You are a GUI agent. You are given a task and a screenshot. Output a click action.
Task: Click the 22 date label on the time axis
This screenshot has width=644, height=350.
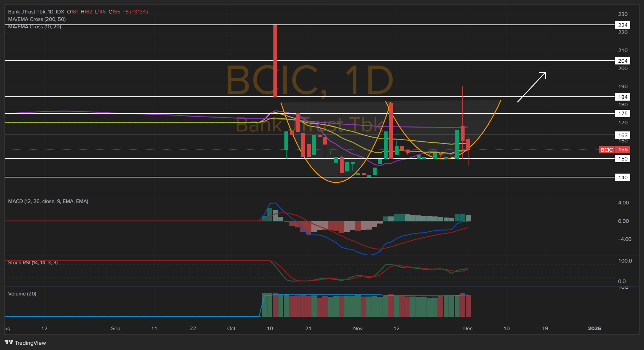[x=193, y=328]
